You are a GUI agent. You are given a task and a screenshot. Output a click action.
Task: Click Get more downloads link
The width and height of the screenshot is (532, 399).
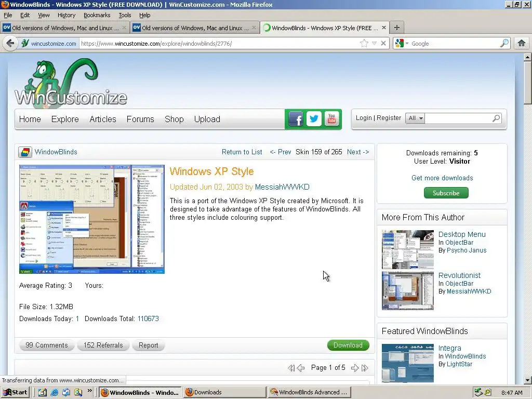tap(442, 178)
